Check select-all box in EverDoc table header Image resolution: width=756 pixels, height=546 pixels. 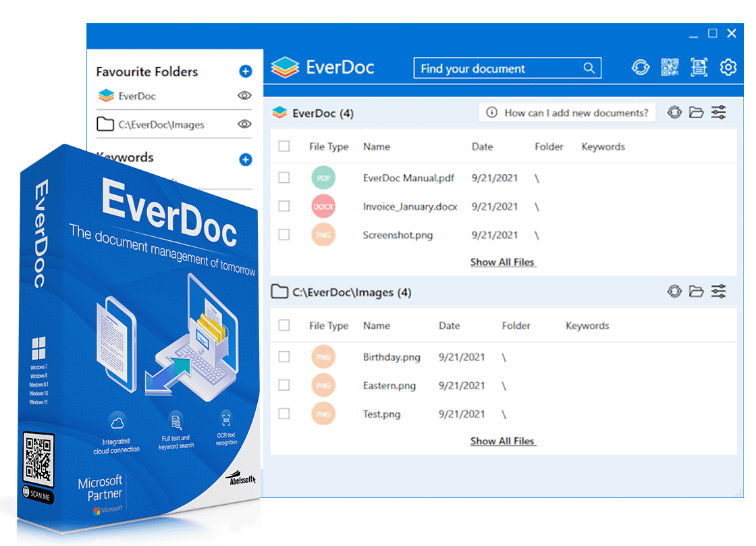point(284,146)
